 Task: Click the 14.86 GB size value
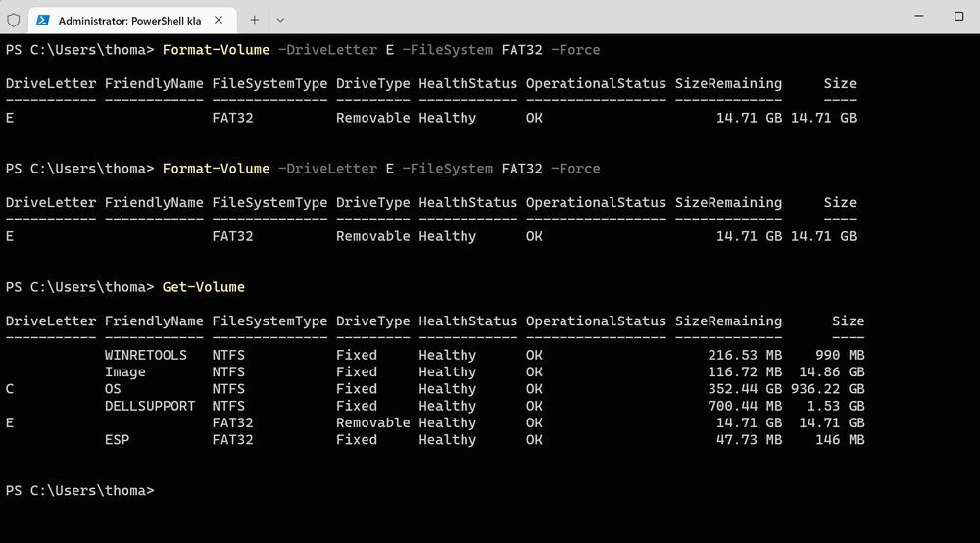pyautogui.click(x=832, y=371)
